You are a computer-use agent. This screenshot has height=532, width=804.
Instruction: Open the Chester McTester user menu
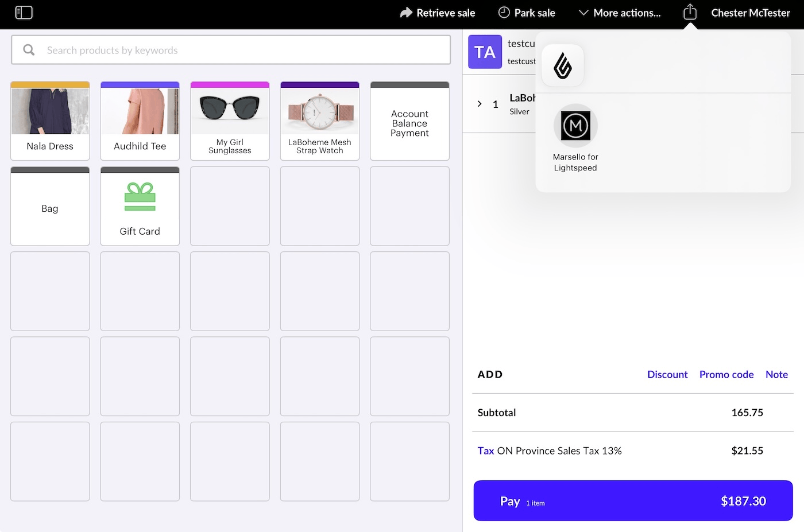point(751,13)
